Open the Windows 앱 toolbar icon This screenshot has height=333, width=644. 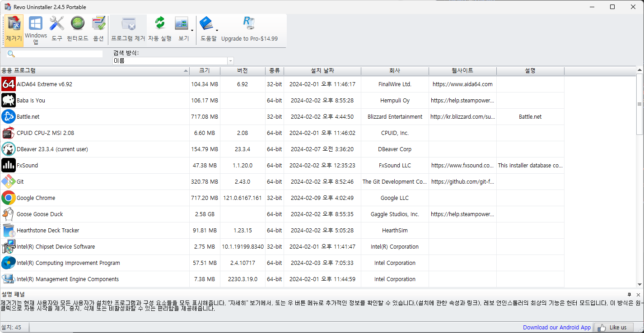pos(36,30)
